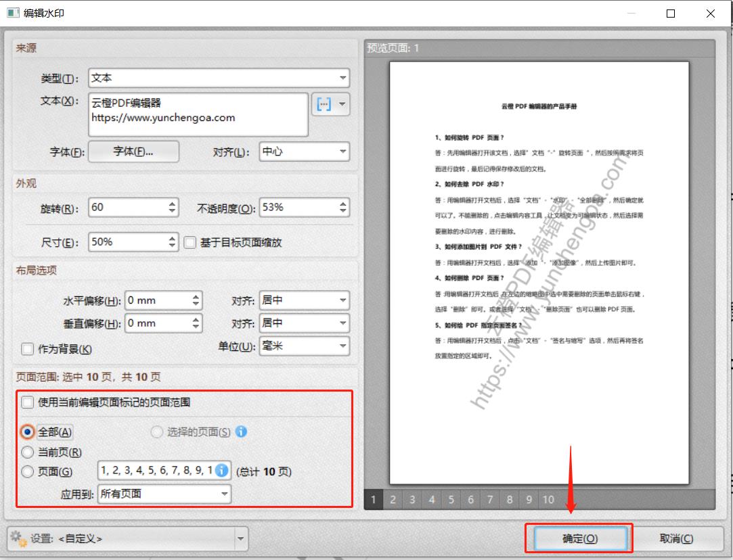This screenshot has height=560, width=733.
Task: Click the watermark text input box
Action: (198, 114)
